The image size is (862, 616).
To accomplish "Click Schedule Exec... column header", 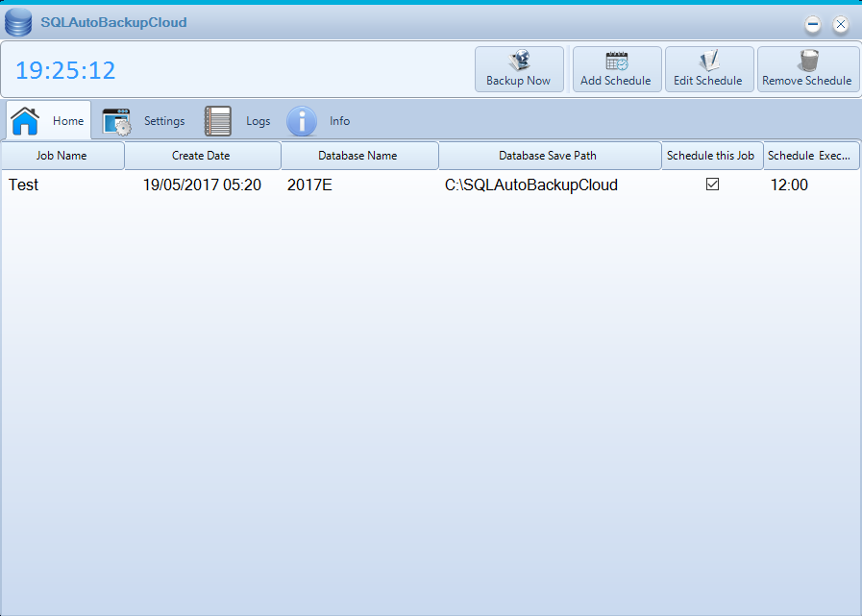I will click(x=811, y=156).
